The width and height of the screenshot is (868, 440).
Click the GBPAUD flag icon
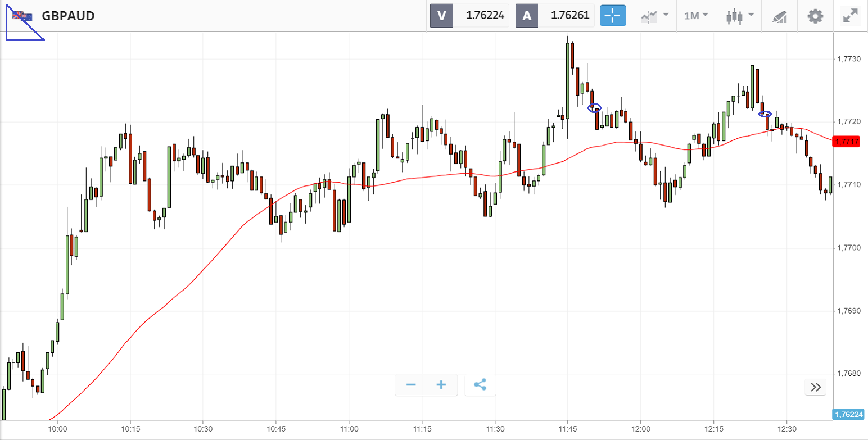point(22,16)
